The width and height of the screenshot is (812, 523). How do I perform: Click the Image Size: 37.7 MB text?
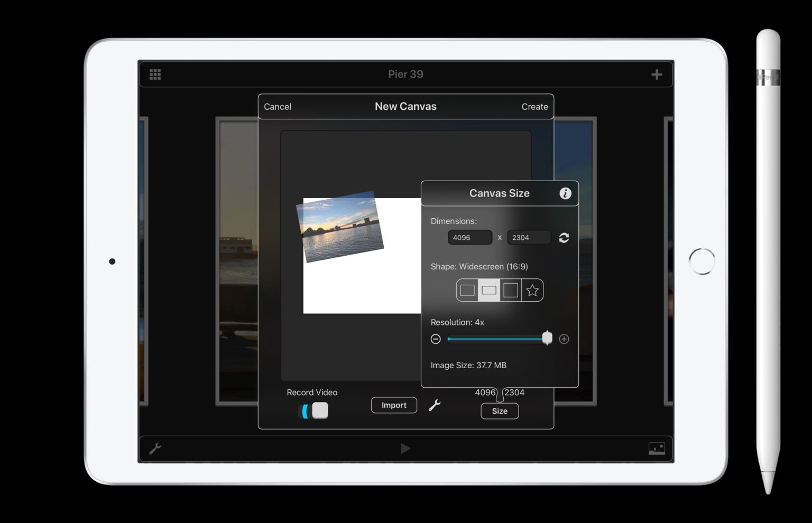point(468,366)
